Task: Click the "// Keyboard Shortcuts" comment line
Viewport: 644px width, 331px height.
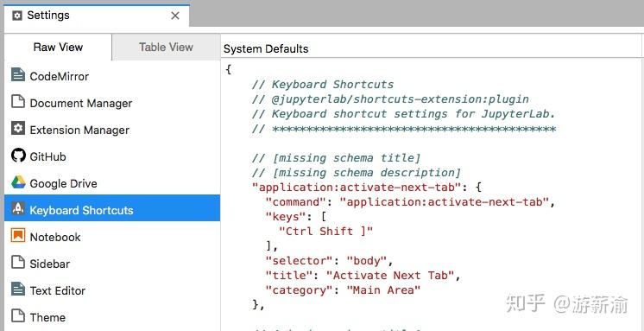Action: pos(323,85)
